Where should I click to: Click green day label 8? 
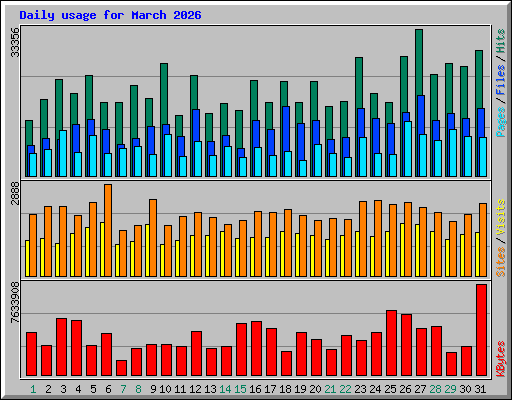(138, 389)
